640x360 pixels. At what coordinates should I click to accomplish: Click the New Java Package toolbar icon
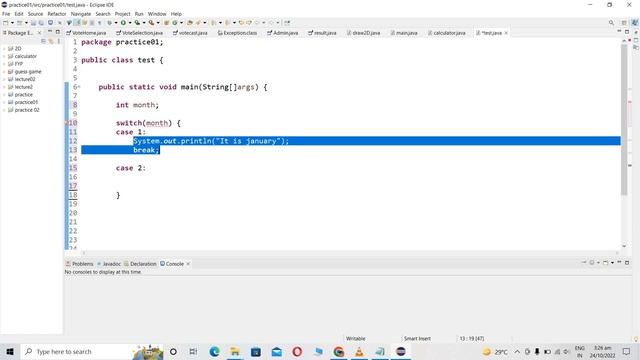click(x=167, y=22)
